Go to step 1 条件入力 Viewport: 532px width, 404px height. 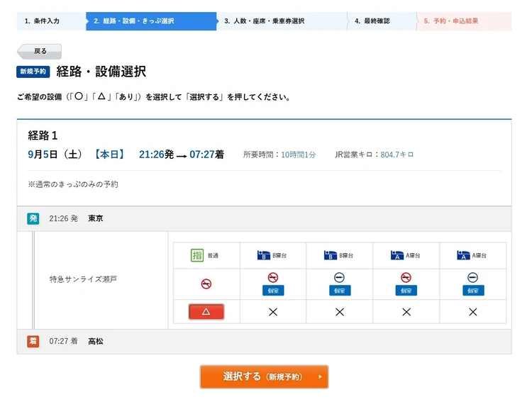[x=51, y=21]
